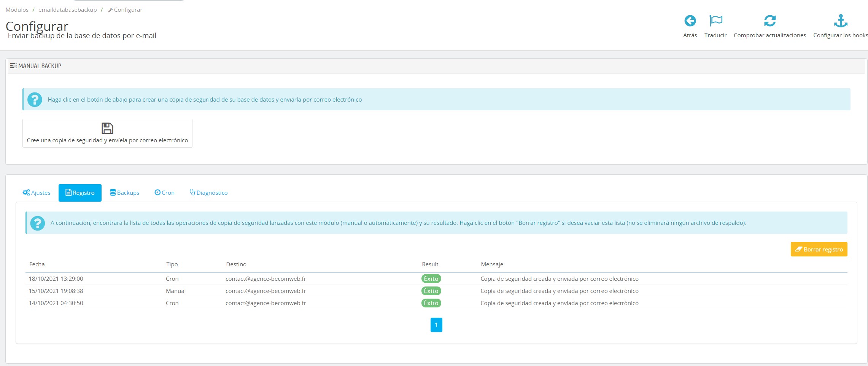Screen dimensions: 868x366
Task: Click the Configurar los hooks anchor icon
Action: coord(840,21)
